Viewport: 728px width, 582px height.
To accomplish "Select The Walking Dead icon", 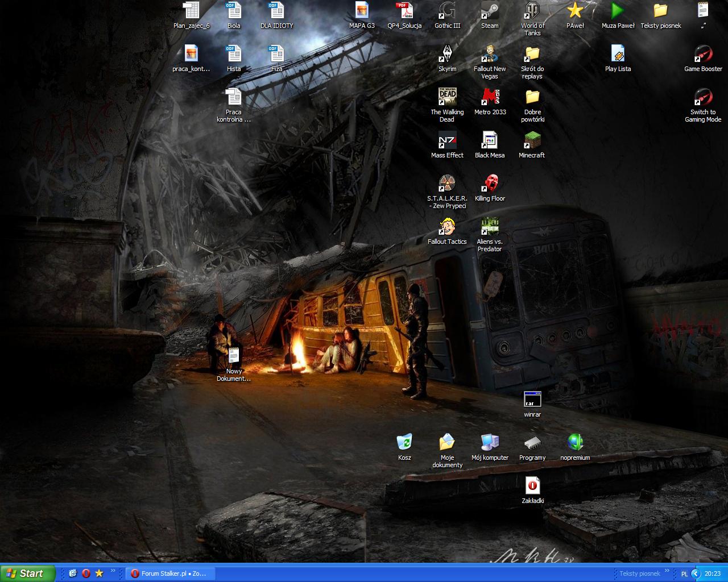I will (x=447, y=97).
